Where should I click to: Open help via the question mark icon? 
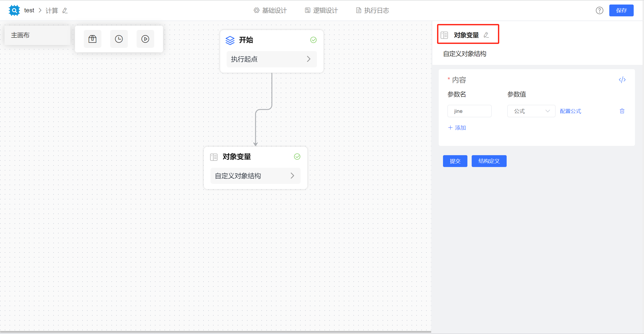point(600,10)
